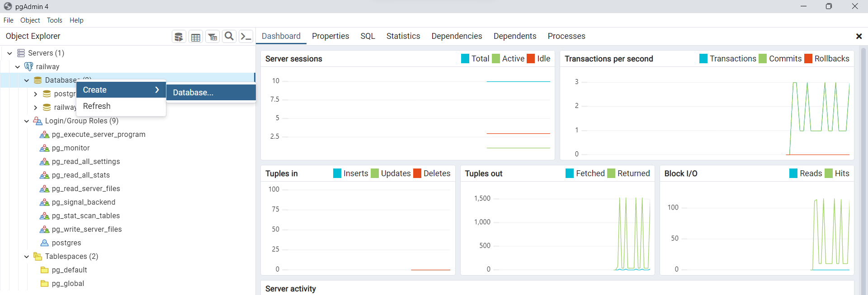Click the Tuples out chart area
The width and height of the screenshot is (868, 295).
557,228
